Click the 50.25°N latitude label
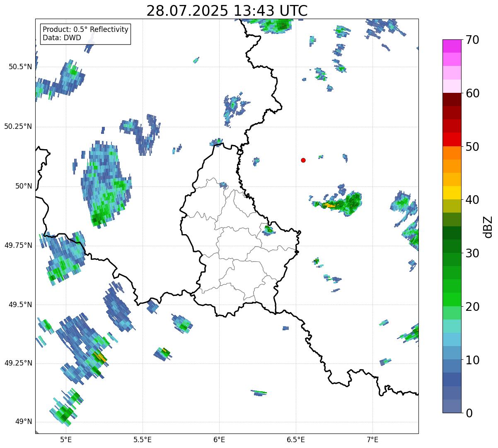This screenshot has width=498, height=448. 18,126
